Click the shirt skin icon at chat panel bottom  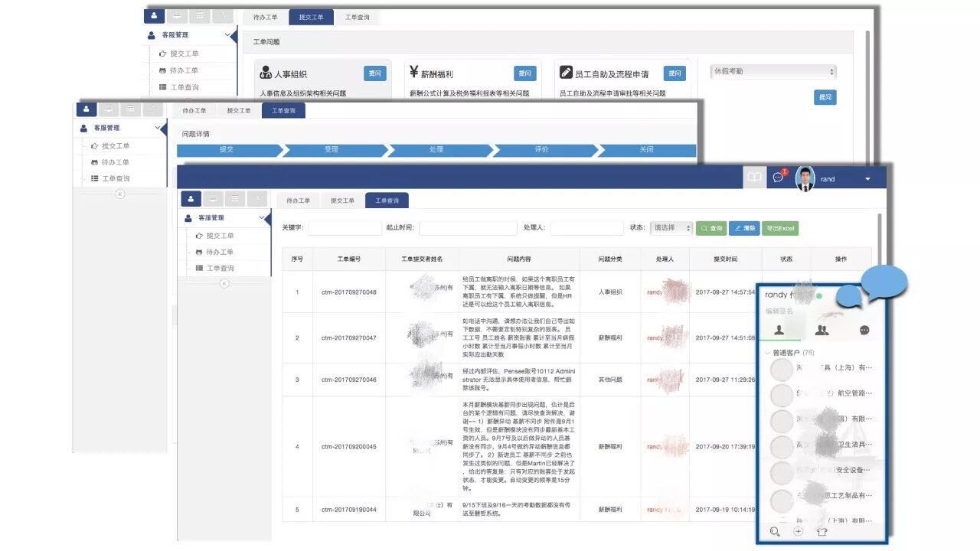(x=822, y=532)
